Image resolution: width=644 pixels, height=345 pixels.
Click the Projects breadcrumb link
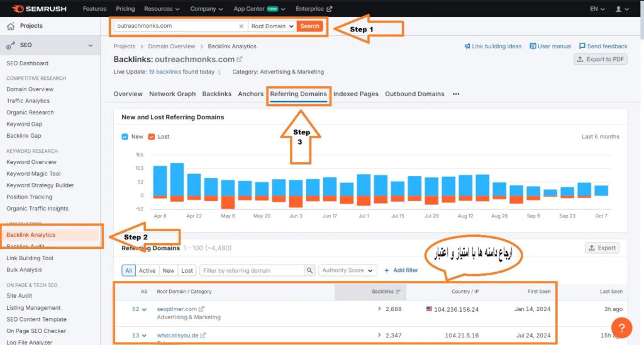pyautogui.click(x=124, y=47)
